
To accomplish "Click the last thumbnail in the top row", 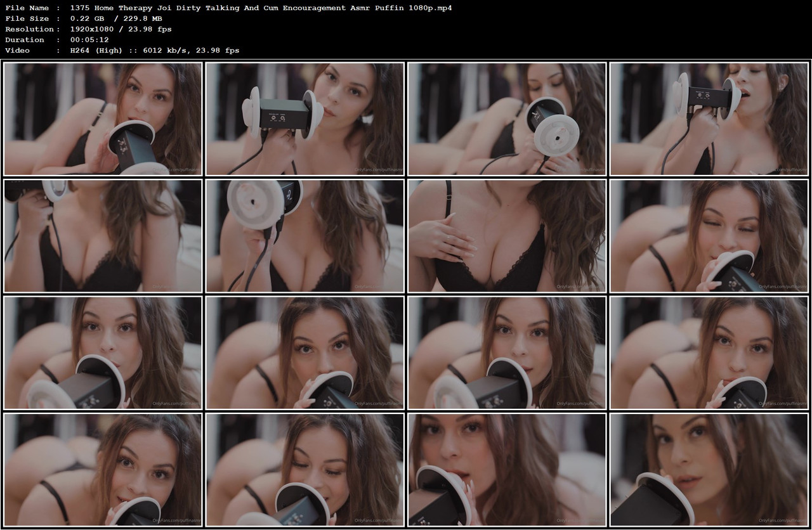I will click(x=709, y=118).
